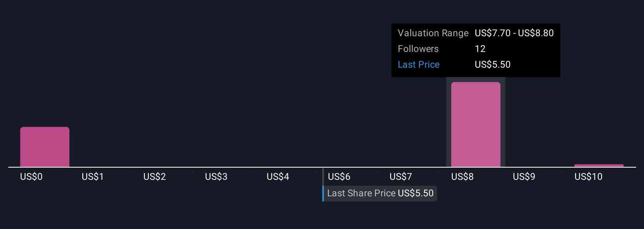Click the US$0 axis label

(31, 177)
